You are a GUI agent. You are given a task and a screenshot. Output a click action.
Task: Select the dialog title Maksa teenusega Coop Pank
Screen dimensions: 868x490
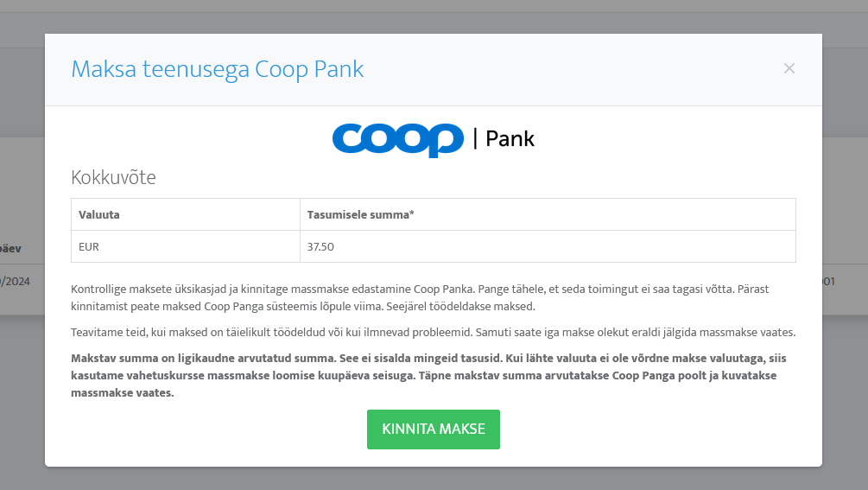tap(217, 69)
